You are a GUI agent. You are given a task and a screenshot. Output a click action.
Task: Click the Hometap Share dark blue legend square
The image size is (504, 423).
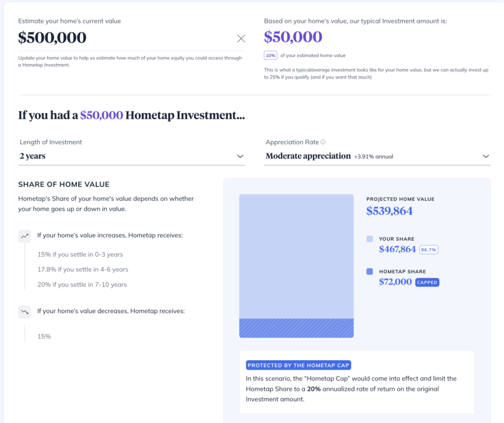pos(369,271)
